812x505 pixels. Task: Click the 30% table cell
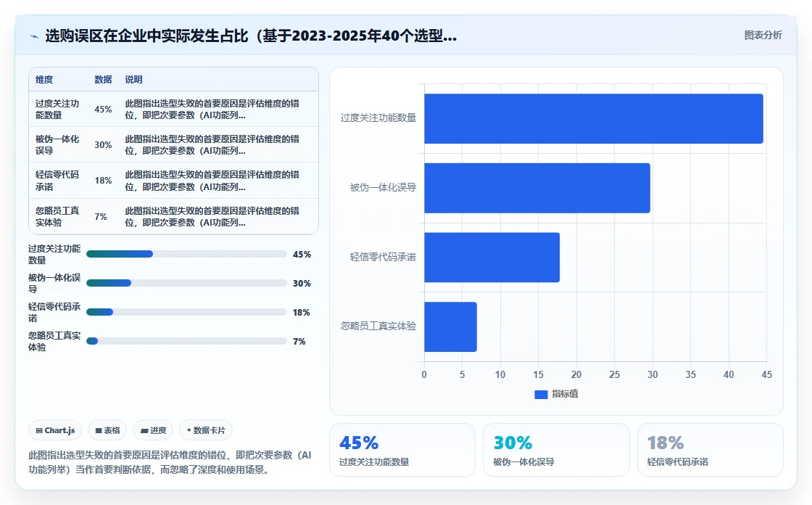(103, 145)
